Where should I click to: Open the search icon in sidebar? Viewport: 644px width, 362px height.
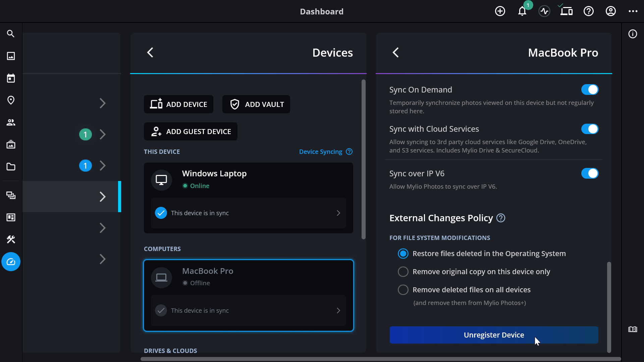(11, 34)
